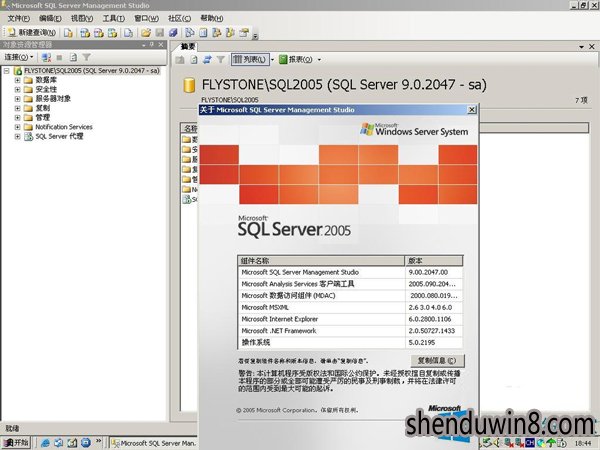Screen dimensions: 600x450
Task: Click the Filter funnel in Object Explorer
Action: (86, 57)
